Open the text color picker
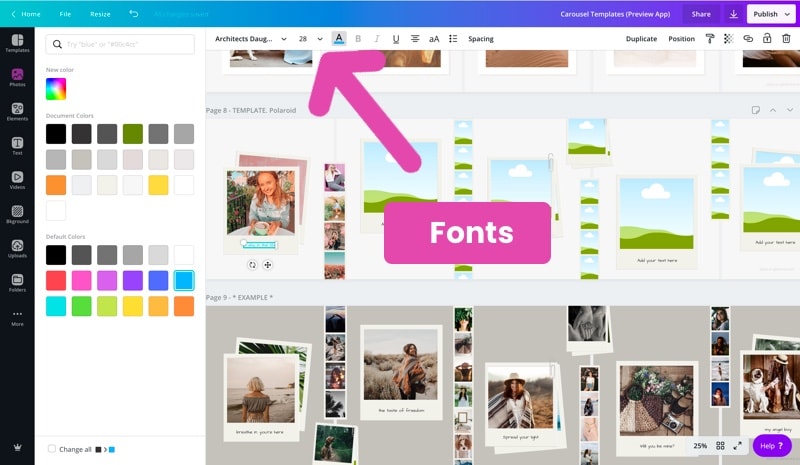 339,39
